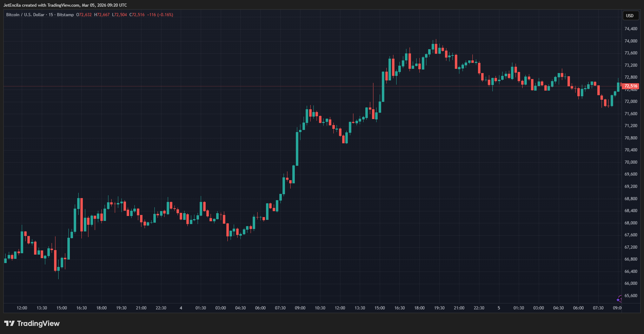Image resolution: width=644 pixels, height=334 pixels.
Task: Open the USD currency selector
Action: point(630,15)
